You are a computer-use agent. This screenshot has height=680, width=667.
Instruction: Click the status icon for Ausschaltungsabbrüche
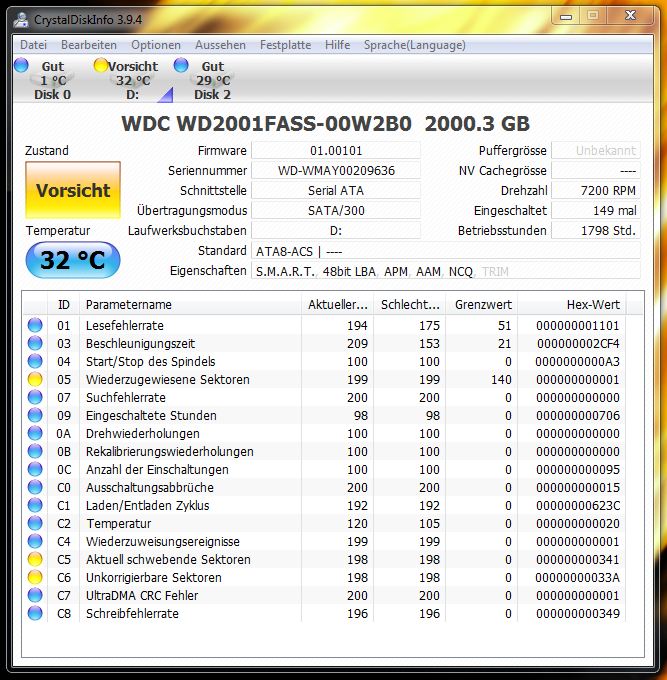[x=35, y=487]
